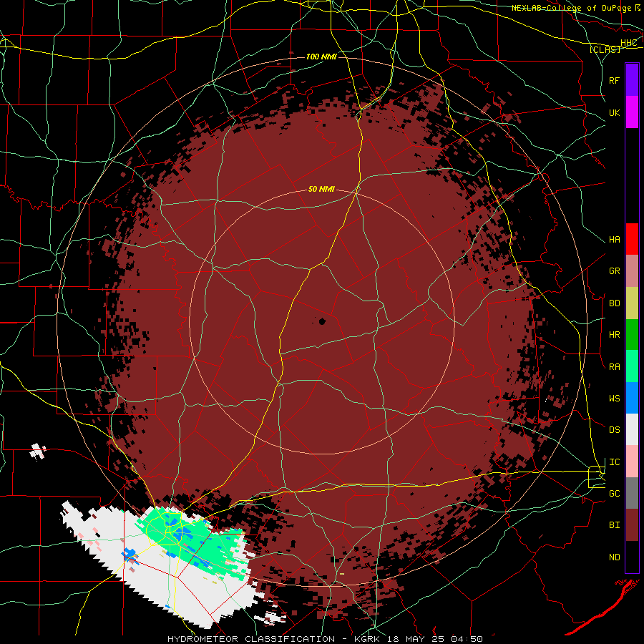Click the BI legend label
This screenshot has height=644, width=644.
pos(615,525)
